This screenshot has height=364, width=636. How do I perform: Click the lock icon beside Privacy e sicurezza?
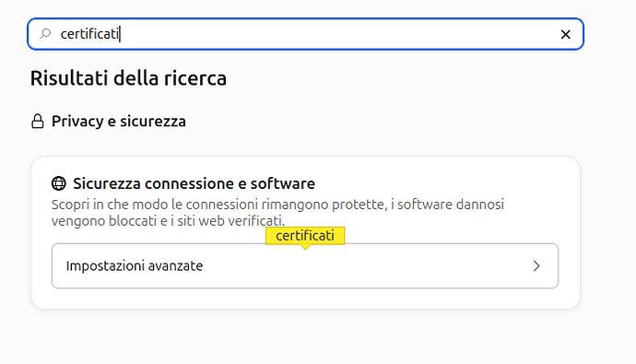pyautogui.click(x=38, y=122)
